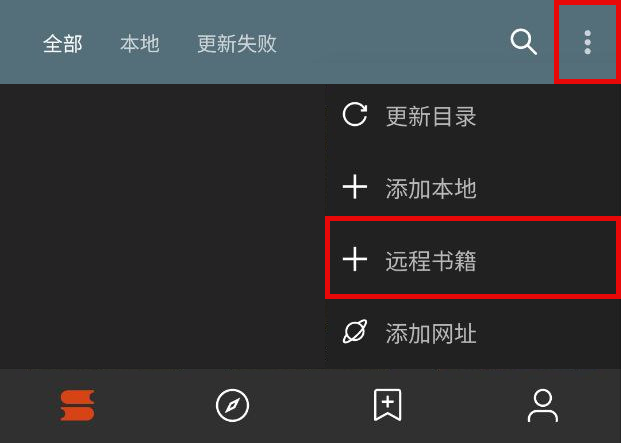Click the plus icon next to 远程书籍
This screenshot has height=443, width=621.
click(355, 259)
